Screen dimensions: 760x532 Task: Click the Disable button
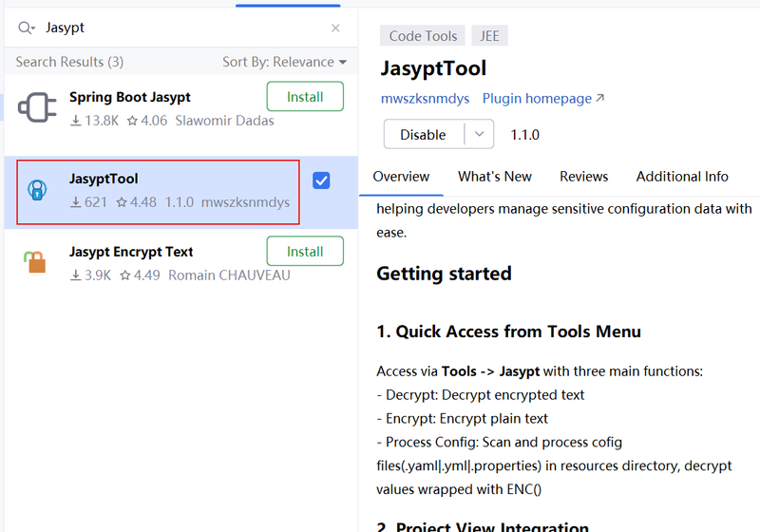[x=423, y=134]
